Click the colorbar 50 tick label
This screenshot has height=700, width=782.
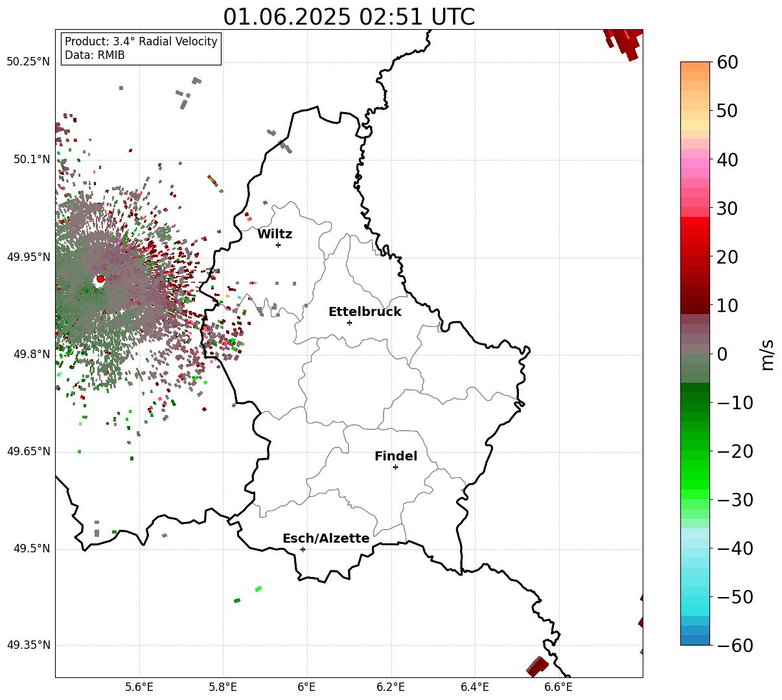(x=728, y=111)
